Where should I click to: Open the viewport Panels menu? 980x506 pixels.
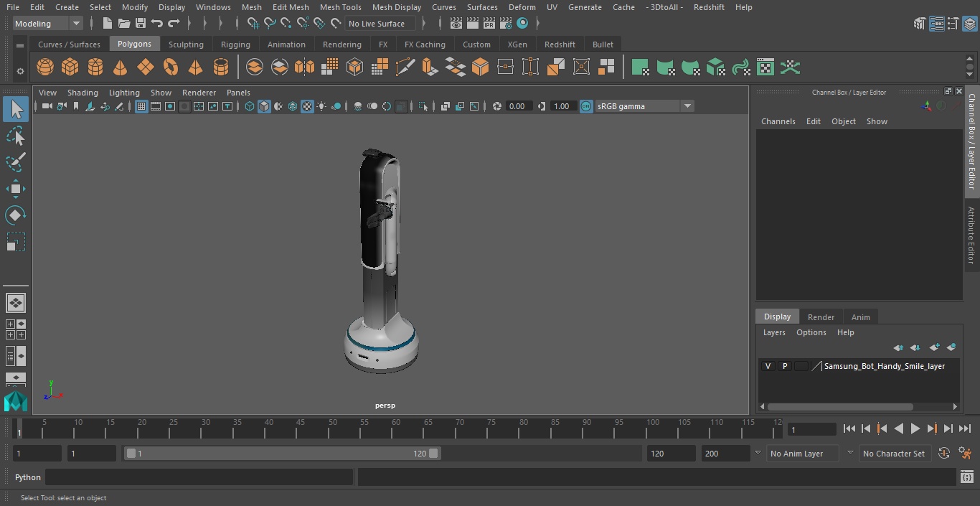[238, 93]
